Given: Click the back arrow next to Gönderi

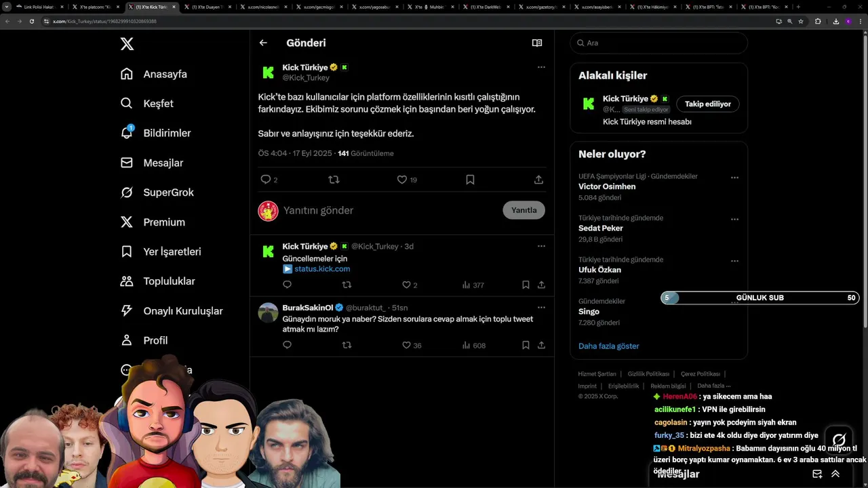Looking at the screenshot, I should (x=263, y=43).
